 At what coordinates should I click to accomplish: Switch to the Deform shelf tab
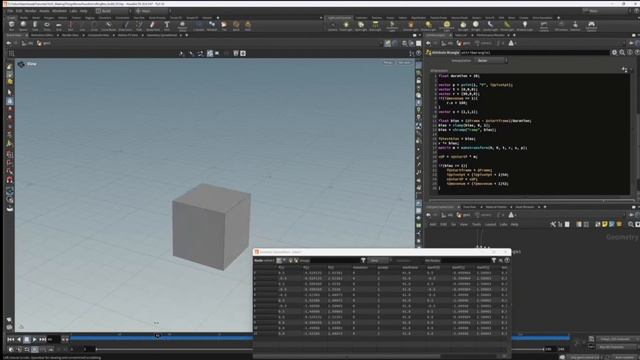(x=62, y=18)
